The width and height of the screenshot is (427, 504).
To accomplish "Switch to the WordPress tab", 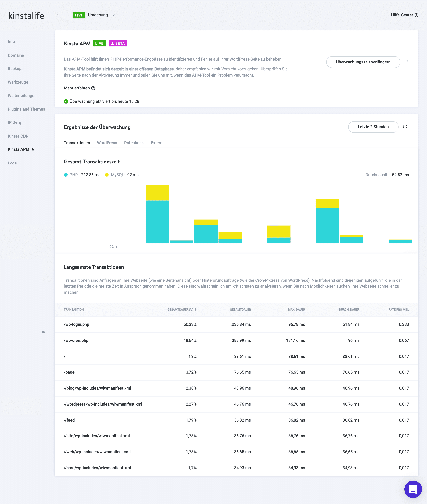I will [x=107, y=143].
